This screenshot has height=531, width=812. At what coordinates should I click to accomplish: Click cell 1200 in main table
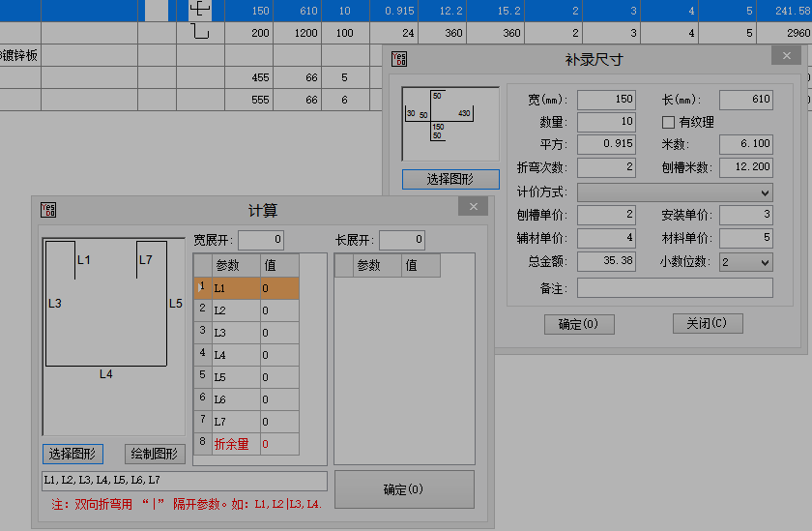(298, 33)
